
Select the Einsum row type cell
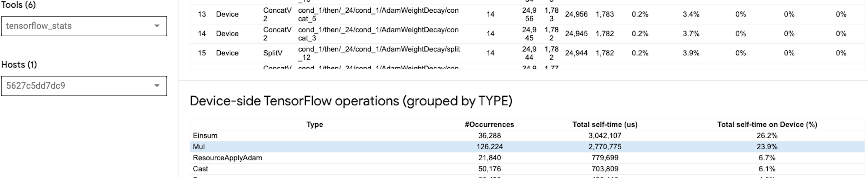(x=205, y=136)
